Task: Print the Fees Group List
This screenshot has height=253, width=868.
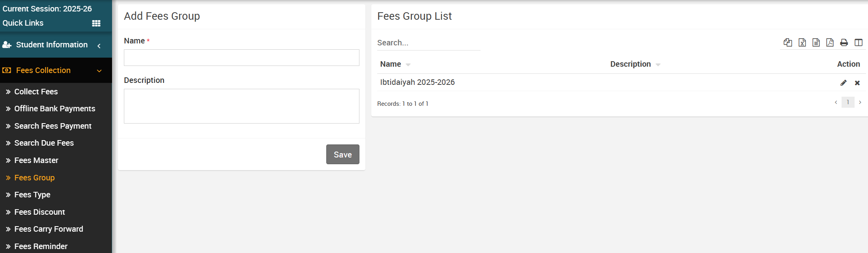Action: click(844, 42)
